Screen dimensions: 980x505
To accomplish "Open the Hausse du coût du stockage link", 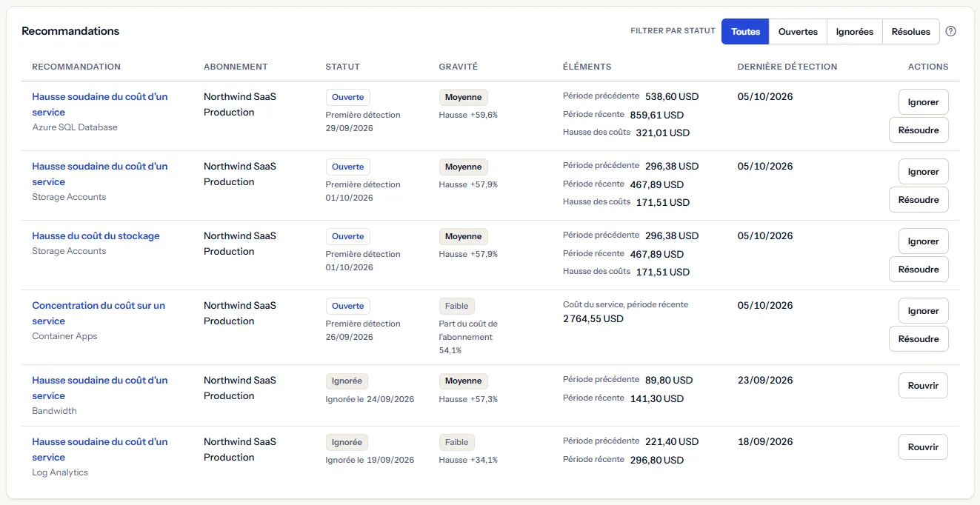I will 96,236.
